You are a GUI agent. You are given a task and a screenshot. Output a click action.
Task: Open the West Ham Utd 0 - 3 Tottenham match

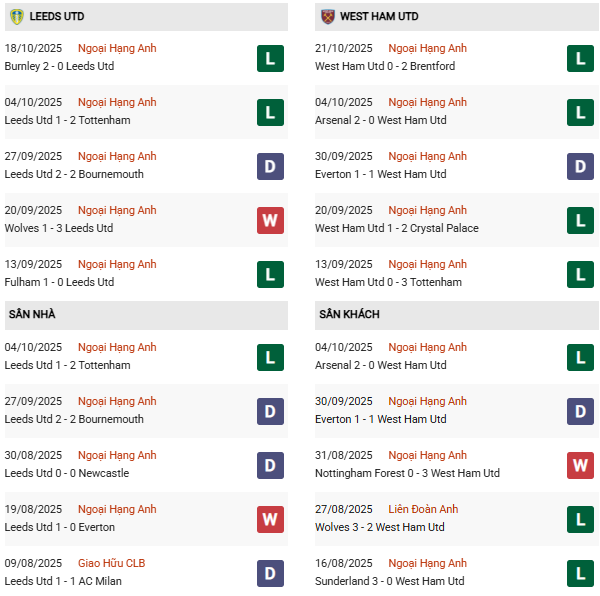388,282
